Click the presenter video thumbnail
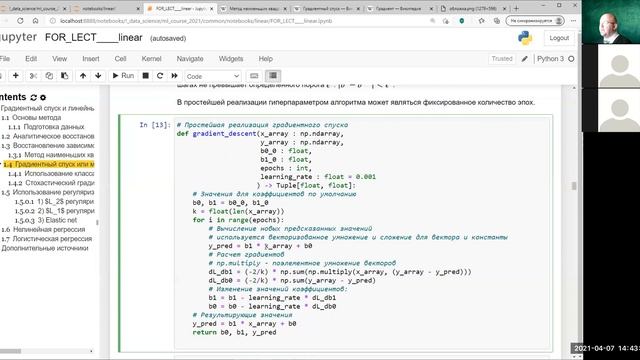640x360 pixels. coord(611,22)
